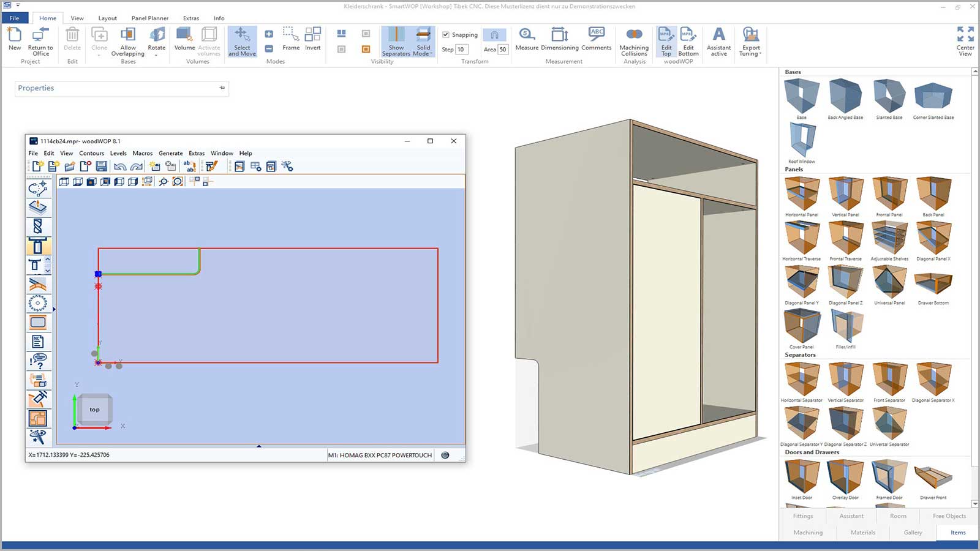Click the undo arrow in woodWOP

pyautogui.click(x=120, y=166)
